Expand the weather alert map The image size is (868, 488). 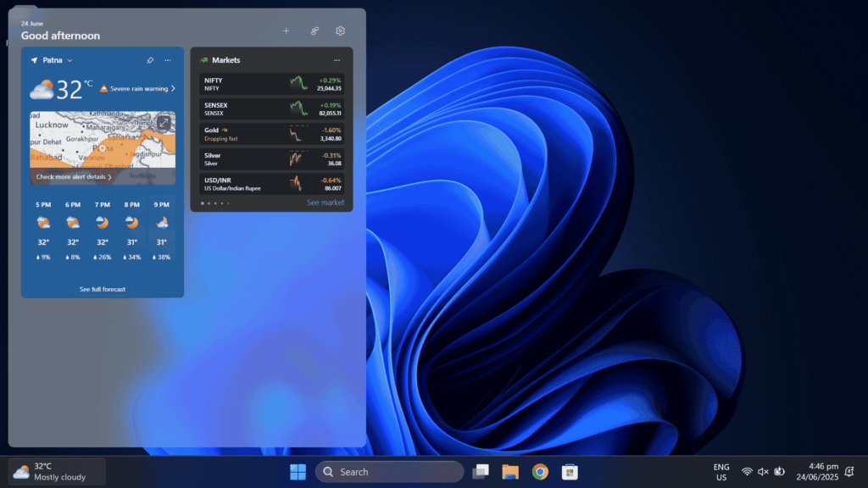pos(164,123)
